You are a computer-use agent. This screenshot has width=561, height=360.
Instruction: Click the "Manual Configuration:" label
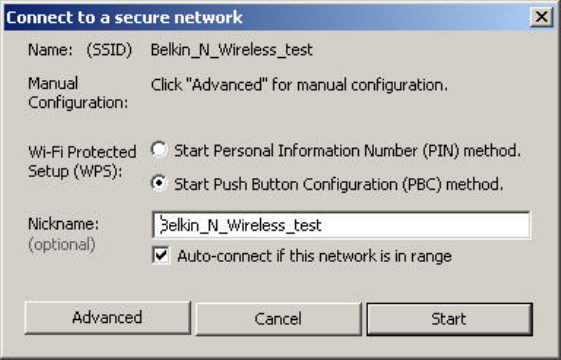[x=78, y=93]
